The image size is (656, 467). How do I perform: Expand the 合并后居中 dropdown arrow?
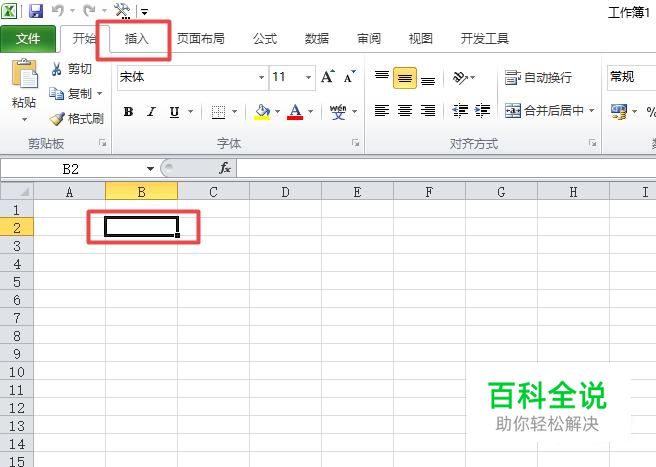click(592, 110)
